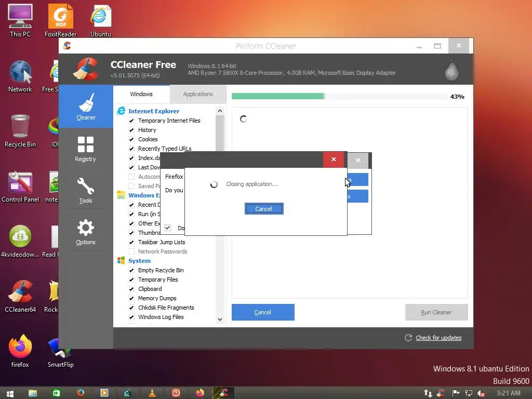Open the Cleaner section in sidebar
Viewport: 532px width, 399px height.
pyautogui.click(x=86, y=107)
